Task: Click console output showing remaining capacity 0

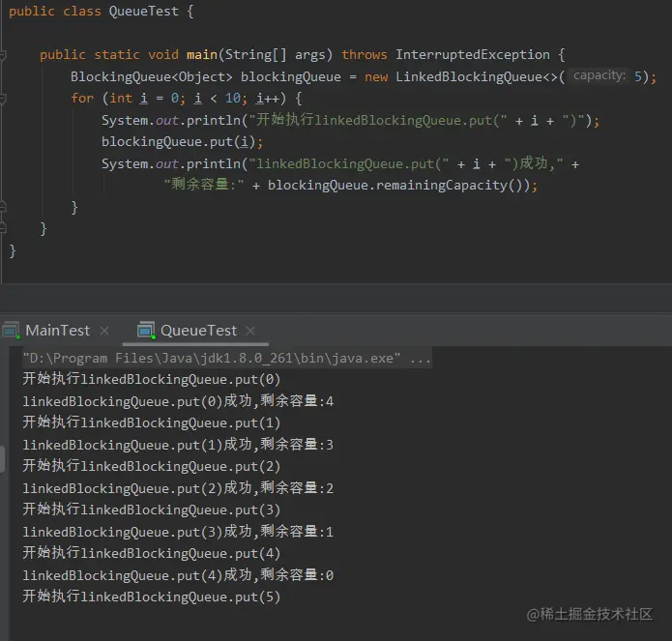Action: [178, 575]
